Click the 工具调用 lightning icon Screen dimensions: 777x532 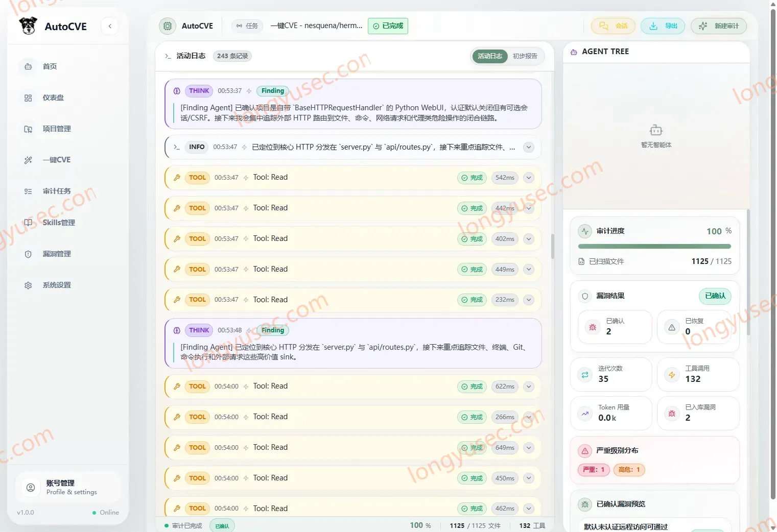point(672,375)
